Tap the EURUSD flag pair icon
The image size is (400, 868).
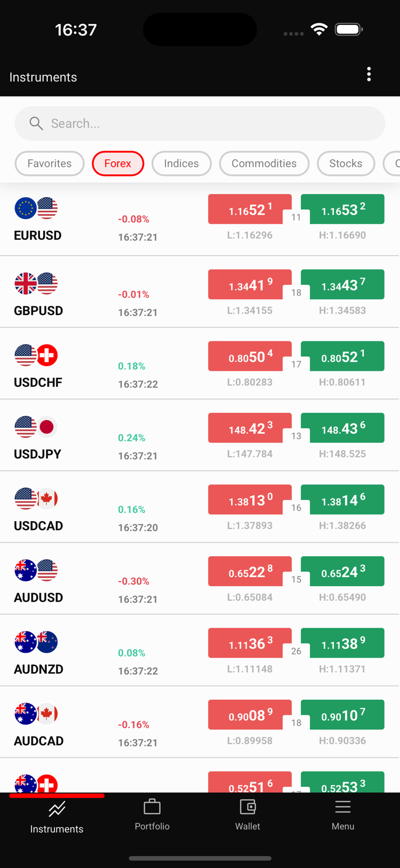[36, 209]
